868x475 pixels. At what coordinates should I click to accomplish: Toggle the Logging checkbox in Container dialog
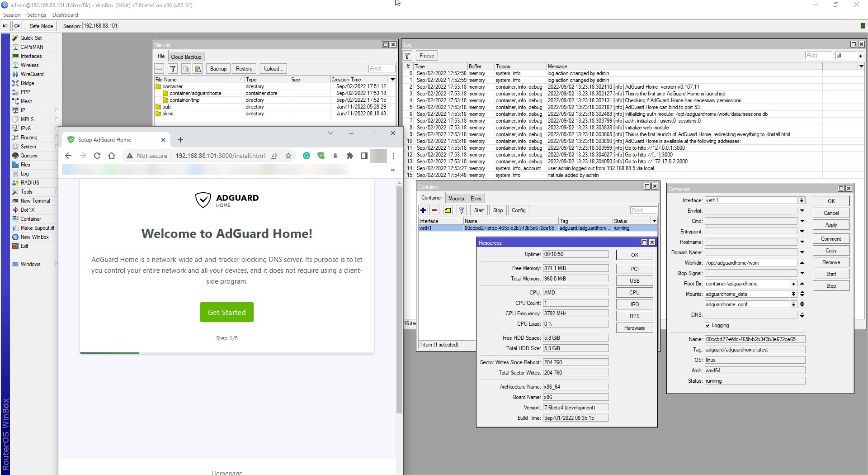coord(708,325)
